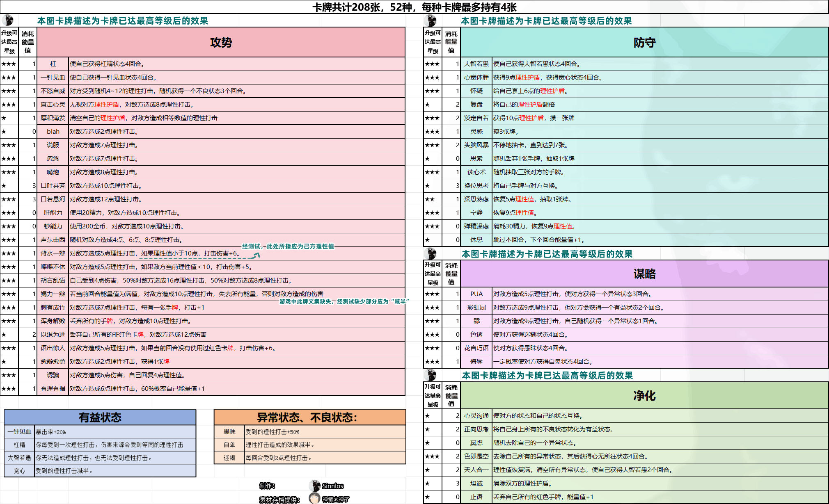Viewport: 829px width, 504px height.
Task: Select the 自卑 status name cell
Action: tap(229, 445)
